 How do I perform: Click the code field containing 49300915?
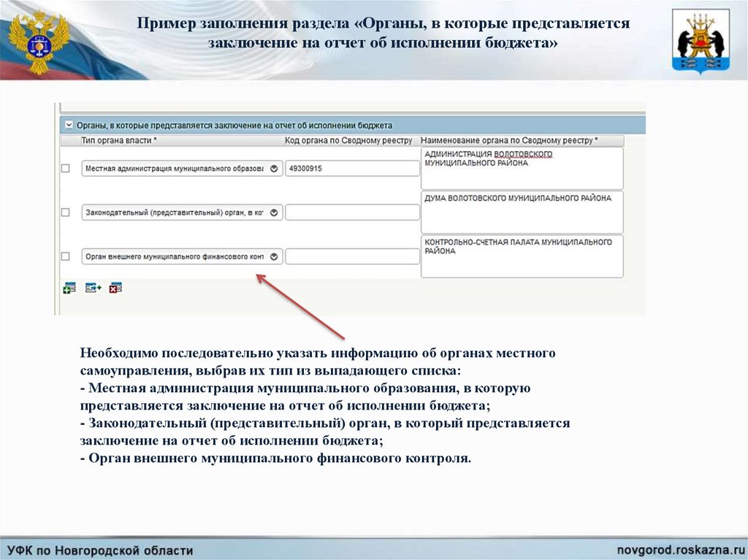tap(352, 169)
